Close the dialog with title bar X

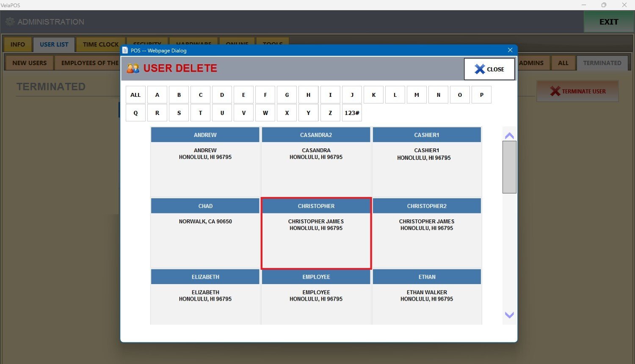coord(510,50)
